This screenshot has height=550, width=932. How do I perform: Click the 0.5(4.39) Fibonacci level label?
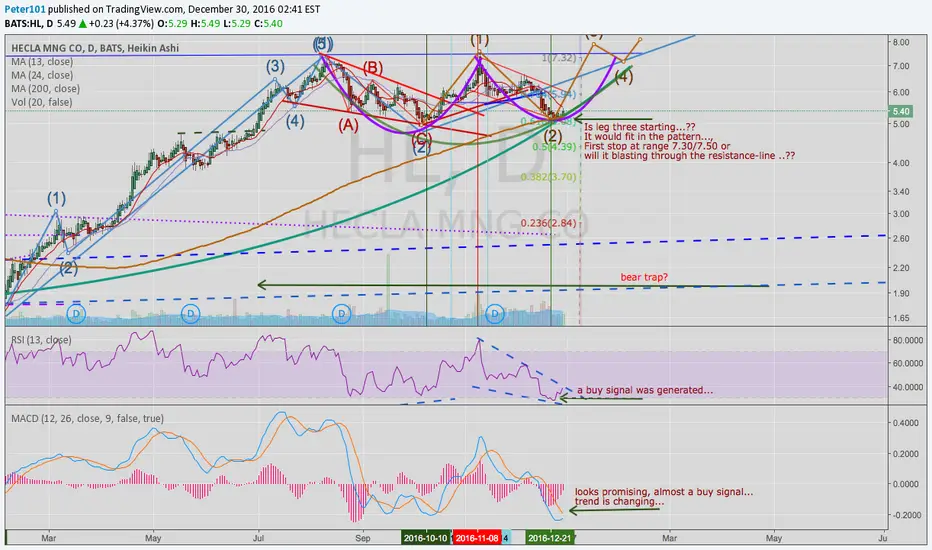tap(555, 147)
